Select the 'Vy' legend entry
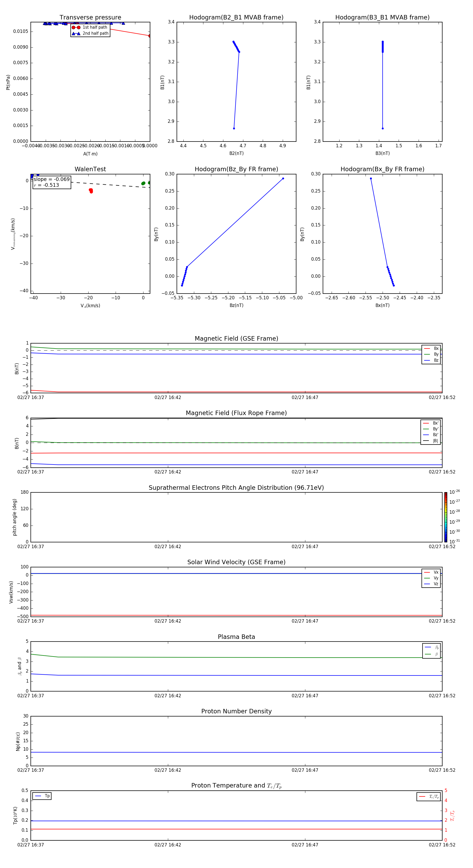Screen dimensions: 473x868 coord(431,578)
